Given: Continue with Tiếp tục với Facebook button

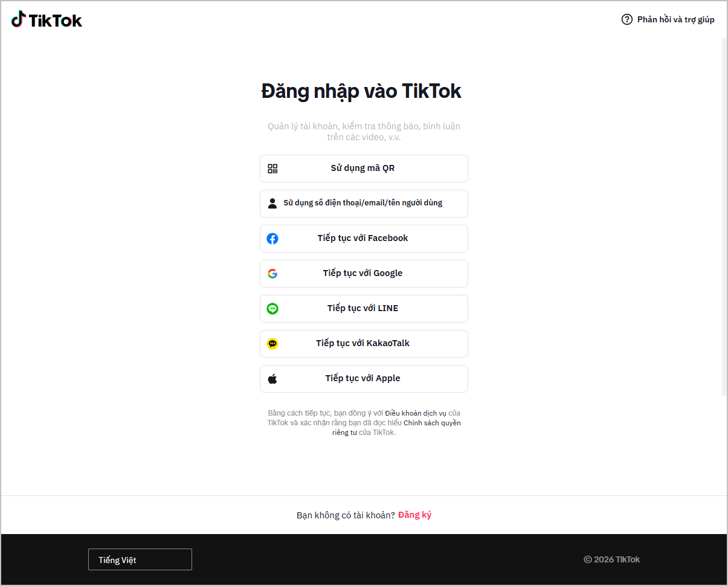Looking at the screenshot, I should 364,239.
